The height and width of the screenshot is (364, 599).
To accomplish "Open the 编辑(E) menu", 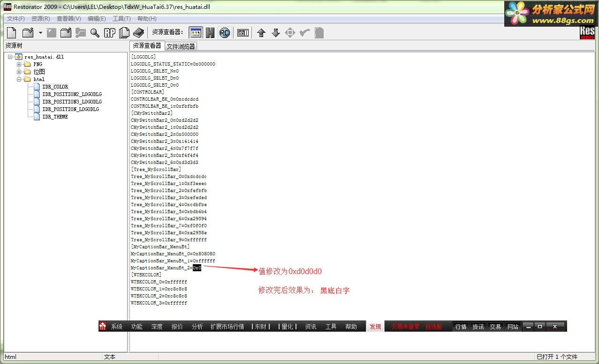I will pyautogui.click(x=97, y=19).
